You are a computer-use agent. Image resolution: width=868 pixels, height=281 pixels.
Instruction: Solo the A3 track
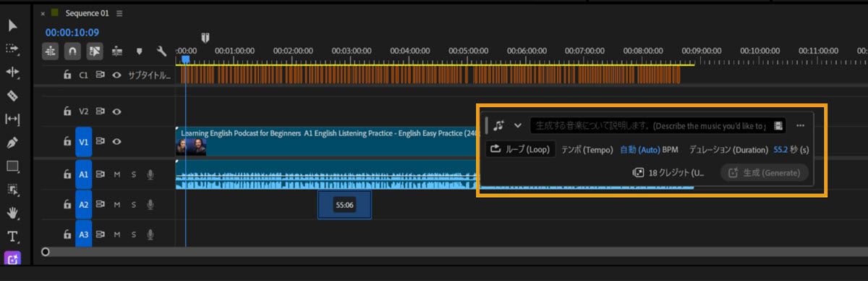(134, 235)
